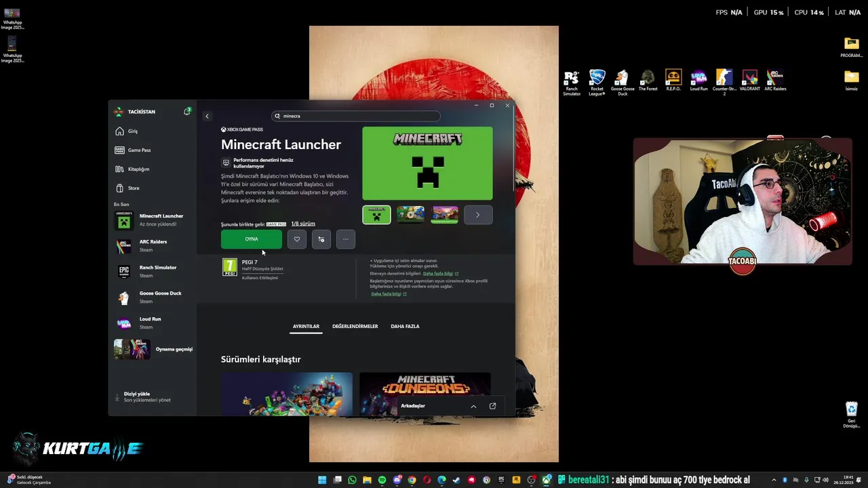The height and width of the screenshot is (488, 868).
Task: Pop out the Arkadaşlar panel
Action: click(492, 406)
